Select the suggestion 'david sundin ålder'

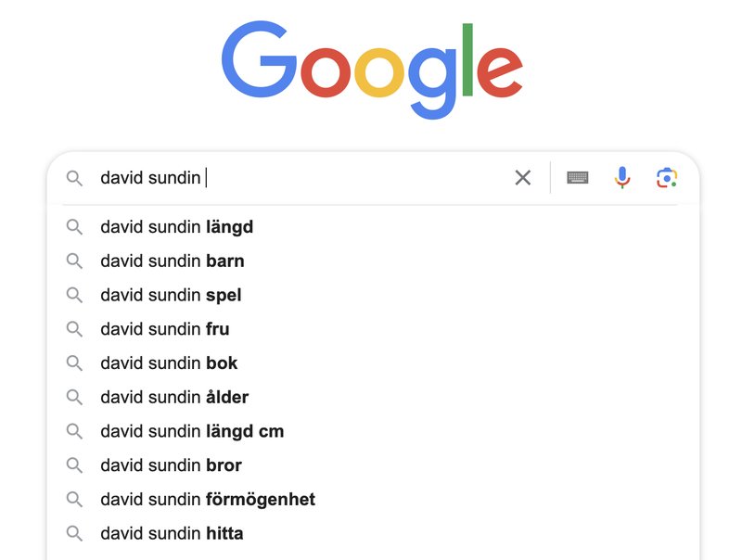pos(373,398)
